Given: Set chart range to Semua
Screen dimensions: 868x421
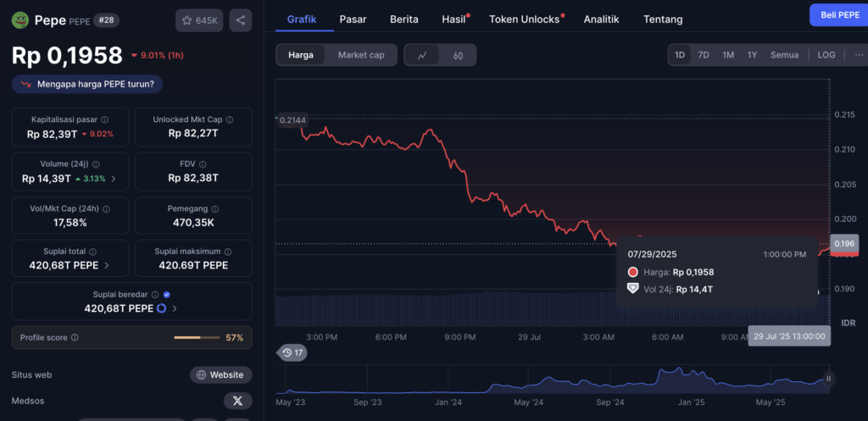Looking at the screenshot, I should coord(784,55).
